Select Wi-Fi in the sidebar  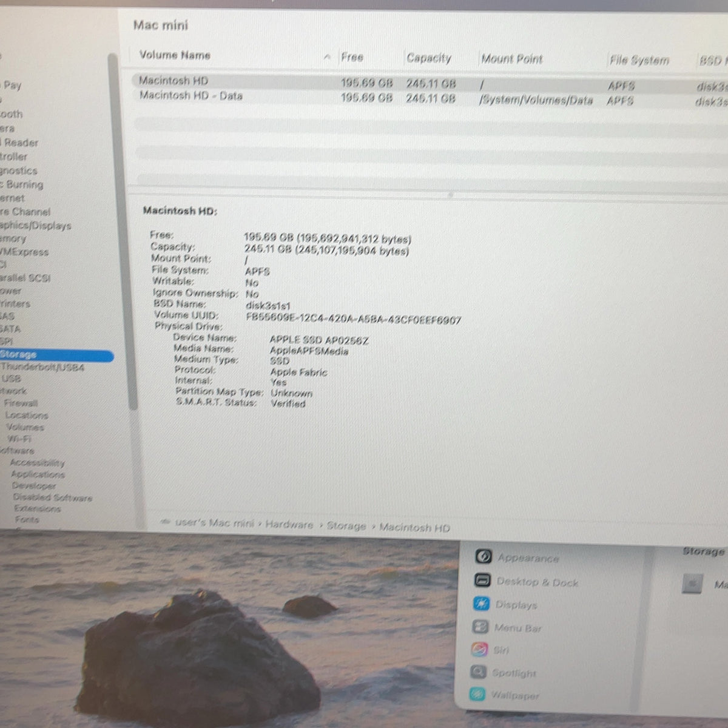(x=19, y=439)
